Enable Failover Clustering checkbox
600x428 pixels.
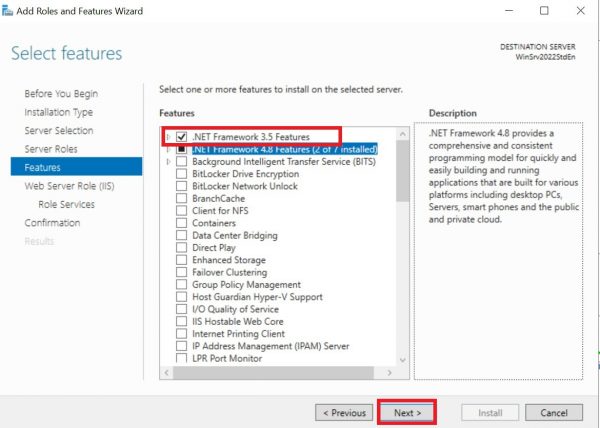click(x=181, y=272)
